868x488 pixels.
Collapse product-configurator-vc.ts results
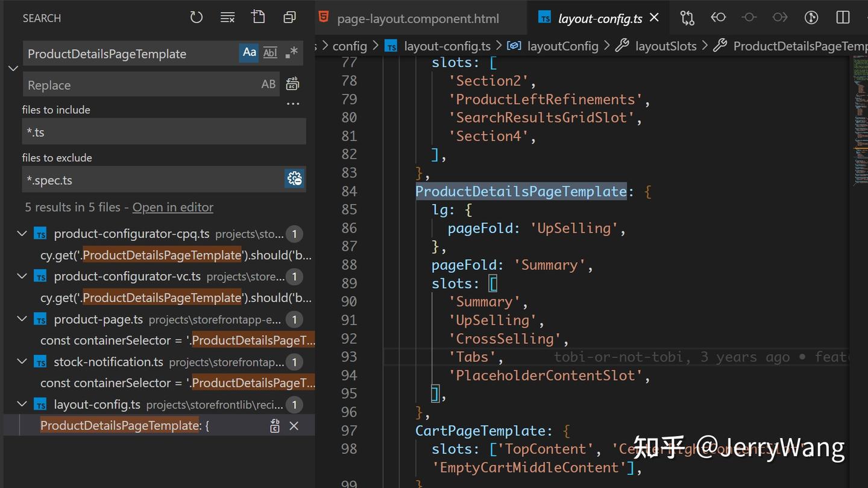pyautogui.click(x=22, y=277)
